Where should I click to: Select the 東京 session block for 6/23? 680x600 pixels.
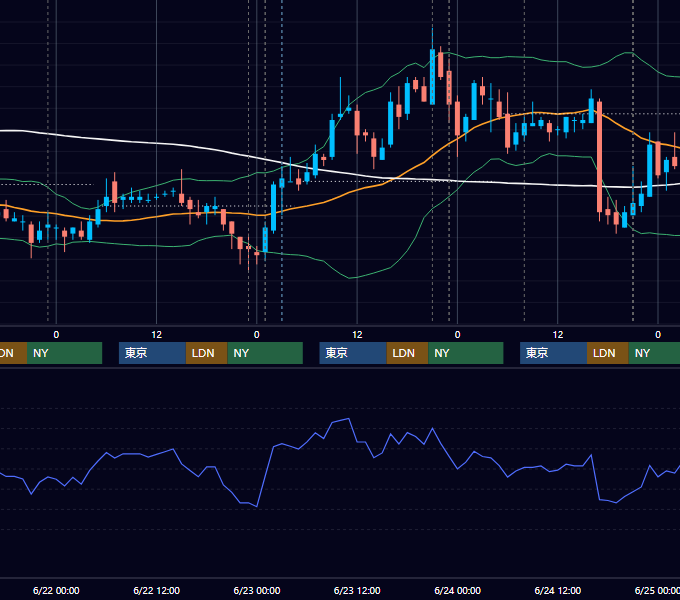tap(353, 353)
